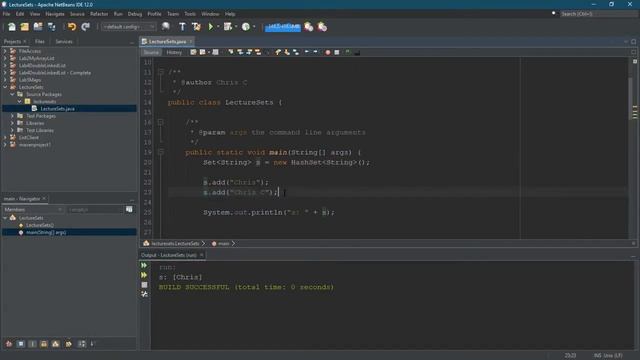Screen dimensions: 640x360
Task: Click the Open Project toolbar icon
Action: pyautogui.click(x=38, y=27)
